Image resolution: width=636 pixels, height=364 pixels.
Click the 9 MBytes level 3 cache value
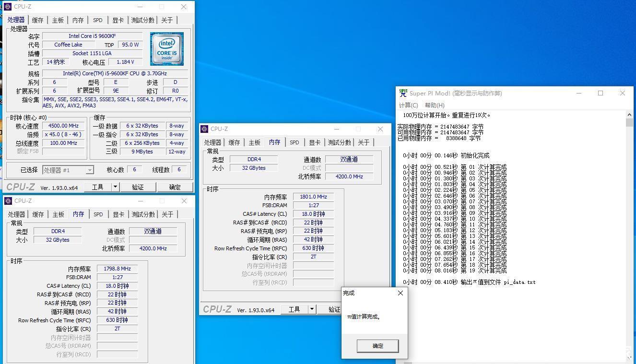(x=142, y=152)
